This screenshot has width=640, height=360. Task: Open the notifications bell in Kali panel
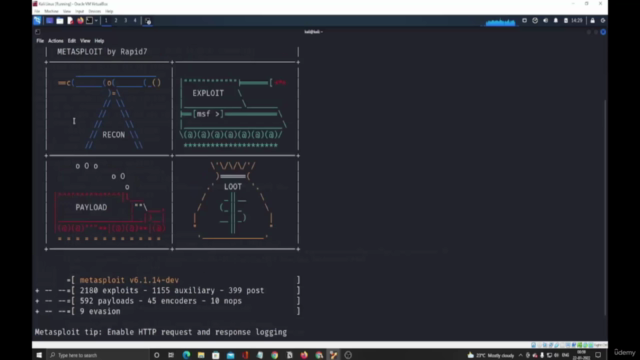[x=556, y=20]
